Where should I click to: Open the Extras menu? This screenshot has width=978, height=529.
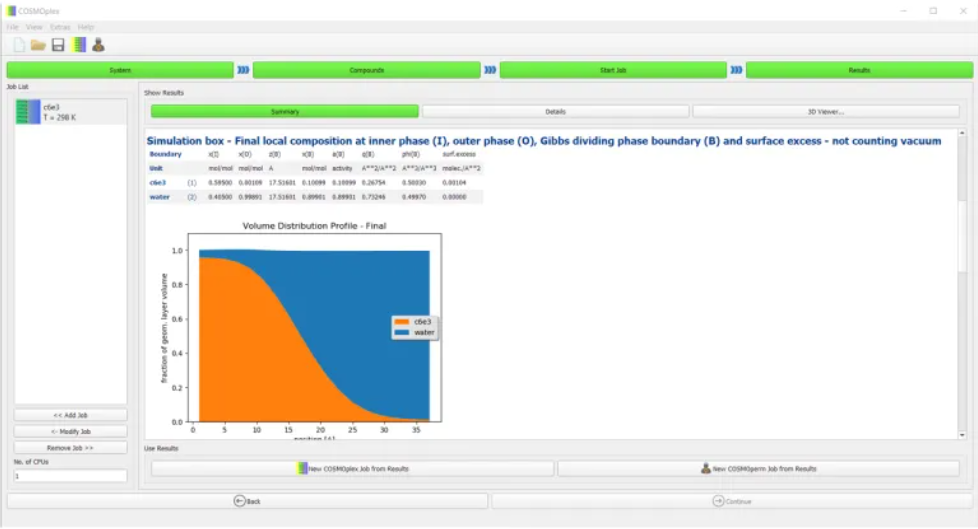coord(60,27)
